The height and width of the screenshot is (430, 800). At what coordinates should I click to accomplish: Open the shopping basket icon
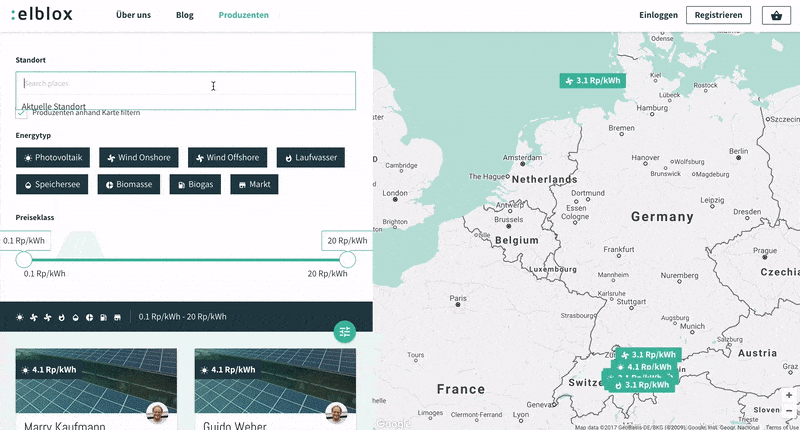(776, 15)
